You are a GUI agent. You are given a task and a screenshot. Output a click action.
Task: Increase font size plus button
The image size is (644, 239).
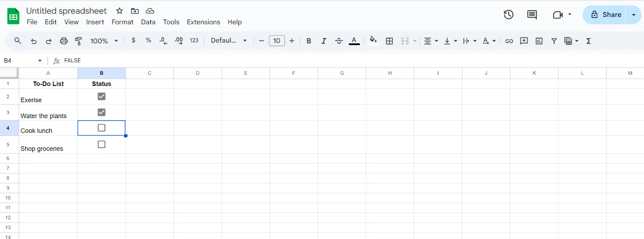pyautogui.click(x=292, y=41)
